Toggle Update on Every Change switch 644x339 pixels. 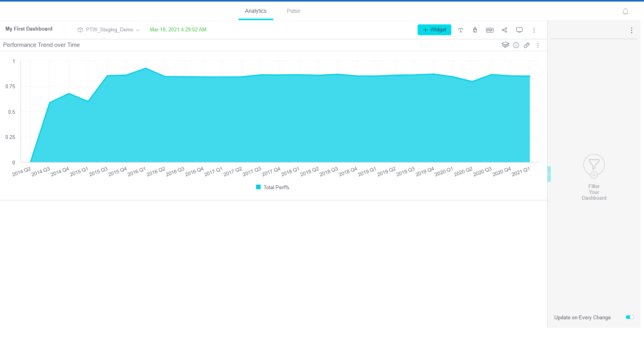[x=630, y=317]
